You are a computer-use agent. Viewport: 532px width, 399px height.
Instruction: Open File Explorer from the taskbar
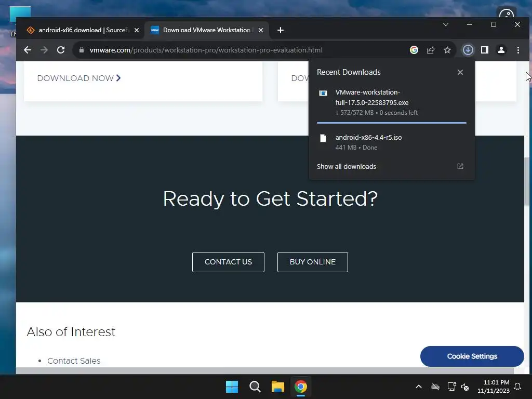[x=277, y=387]
